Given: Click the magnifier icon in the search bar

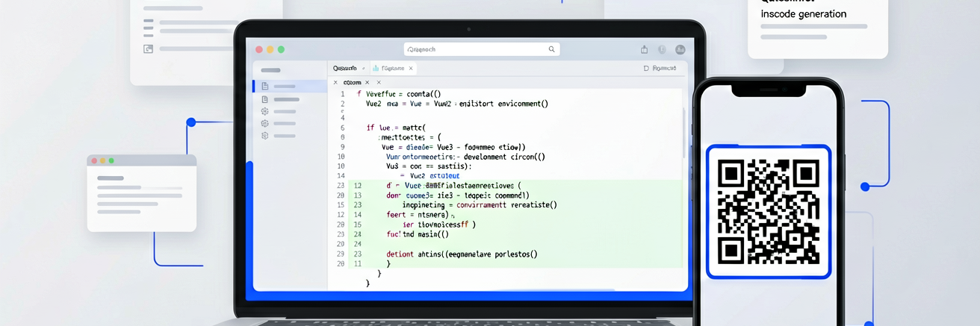Looking at the screenshot, I should tap(552, 49).
